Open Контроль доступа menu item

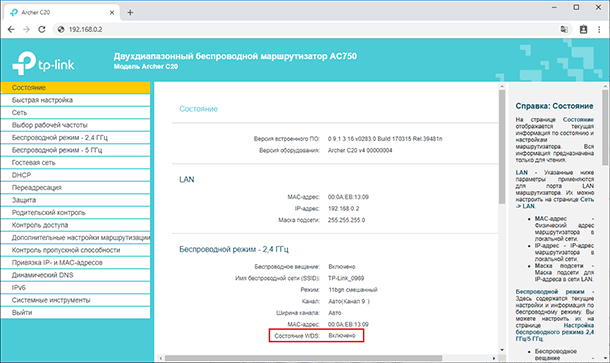(75, 225)
